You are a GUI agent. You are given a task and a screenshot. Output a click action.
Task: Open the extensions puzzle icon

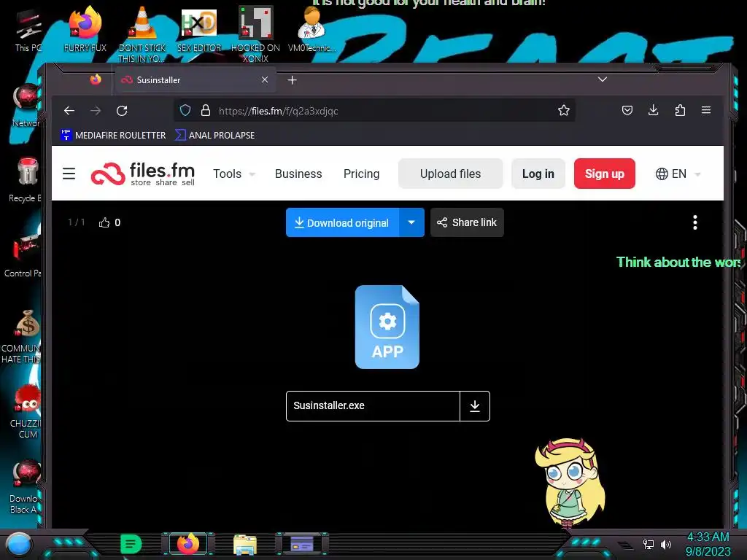[680, 111]
